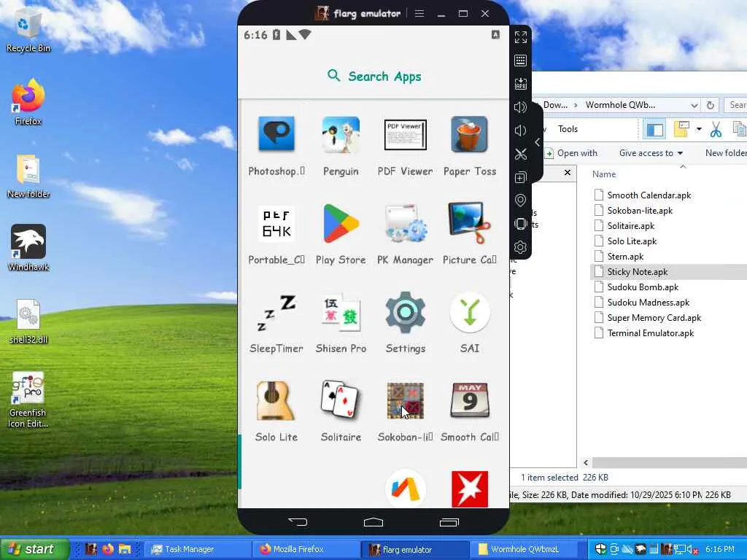Open the emulator keyboard mapping tool
Viewport: 747px width, 560px height.
(521, 61)
